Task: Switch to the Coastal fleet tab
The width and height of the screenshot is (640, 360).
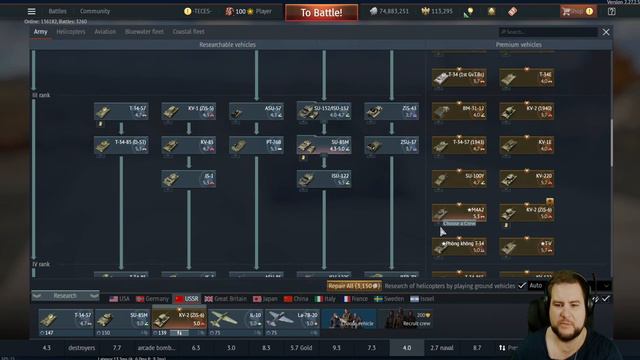Action: [189, 32]
